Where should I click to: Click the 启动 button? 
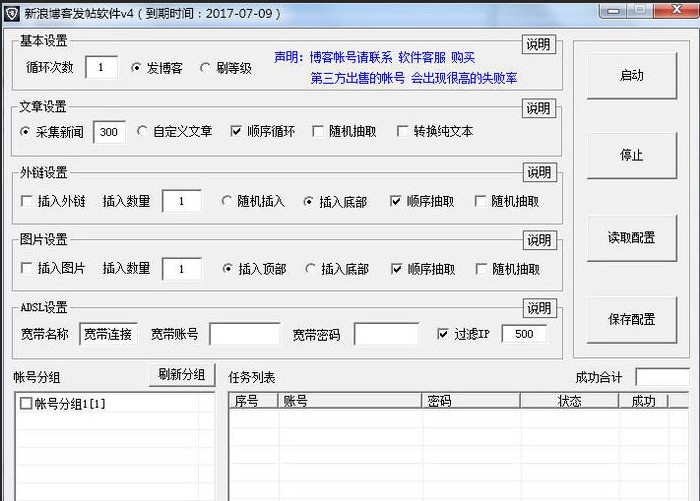pyautogui.click(x=632, y=75)
